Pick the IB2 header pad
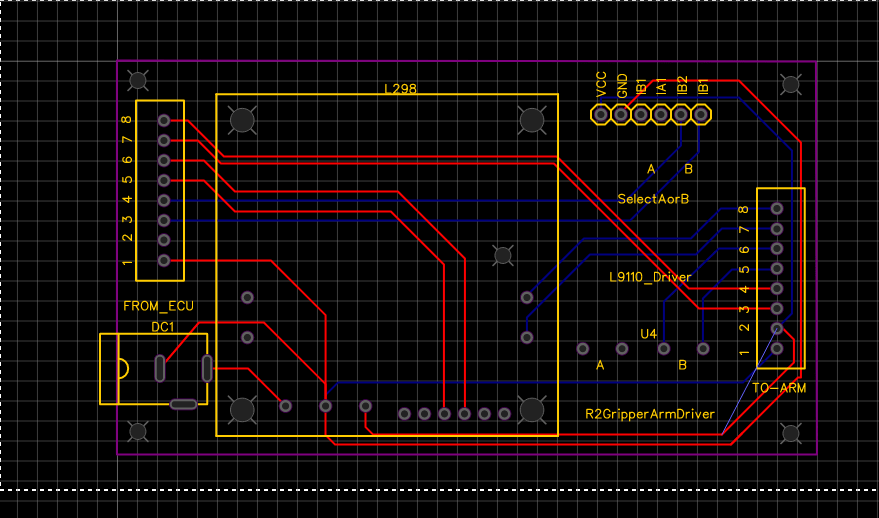The image size is (879, 518). (x=682, y=116)
